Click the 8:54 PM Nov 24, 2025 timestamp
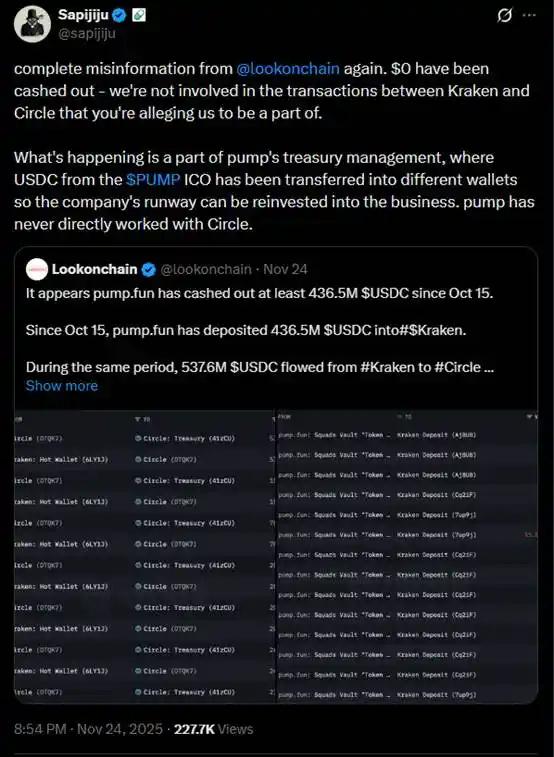Screen dimensions: 554x757 click(88, 729)
